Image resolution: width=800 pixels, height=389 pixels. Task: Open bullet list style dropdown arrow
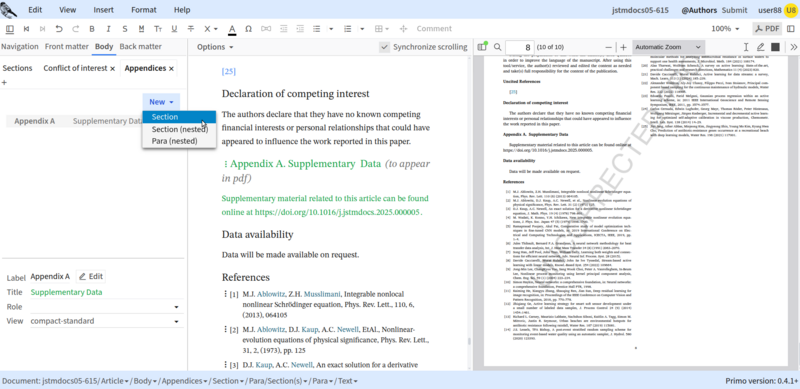point(331,29)
